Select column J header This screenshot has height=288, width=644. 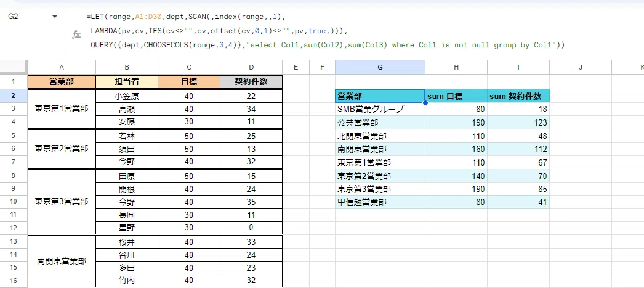tap(581, 68)
